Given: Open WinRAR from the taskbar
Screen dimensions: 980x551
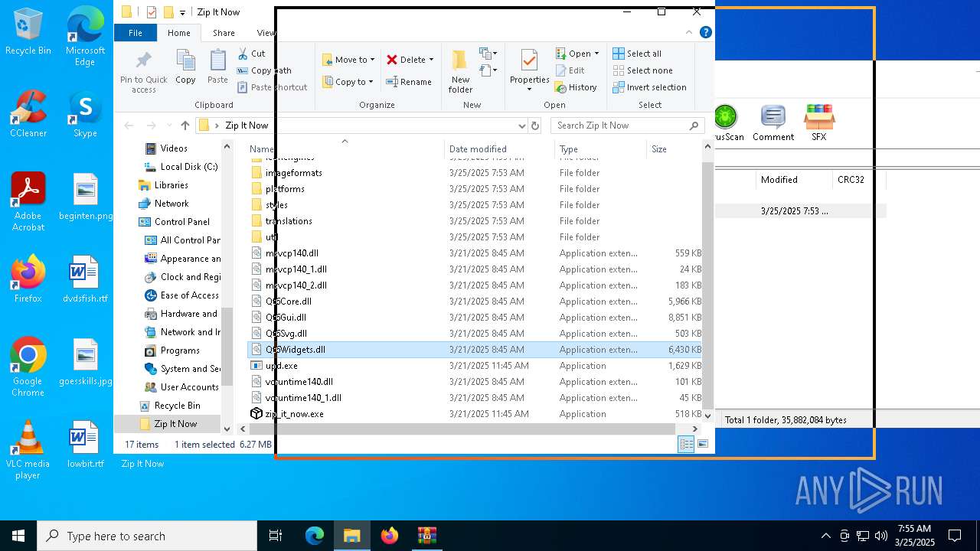Looking at the screenshot, I should [x=426, y=536].
